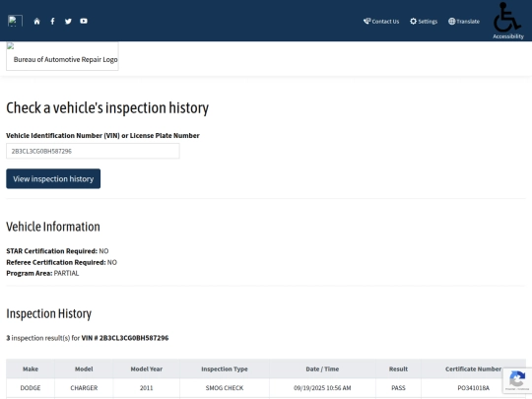Viewport: 532px width, 399px height.
Task: Open the Settings menu
Action: [x=424, y=22]
